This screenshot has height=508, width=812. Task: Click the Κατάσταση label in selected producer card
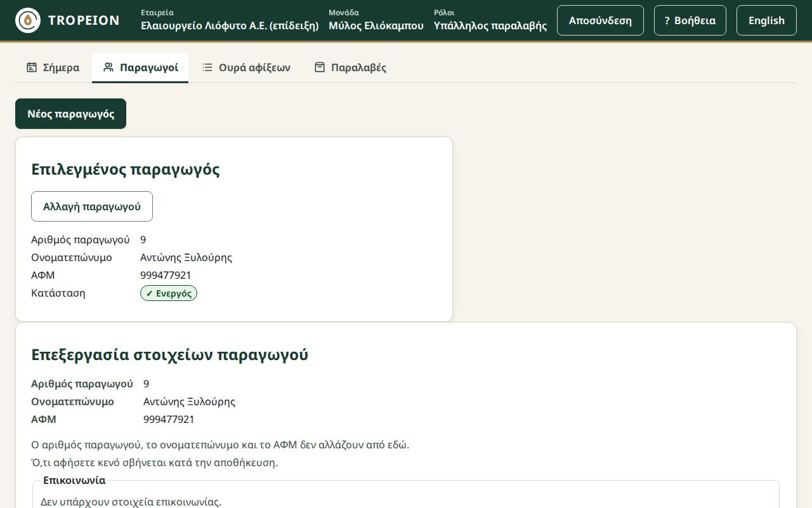point(58,293)
